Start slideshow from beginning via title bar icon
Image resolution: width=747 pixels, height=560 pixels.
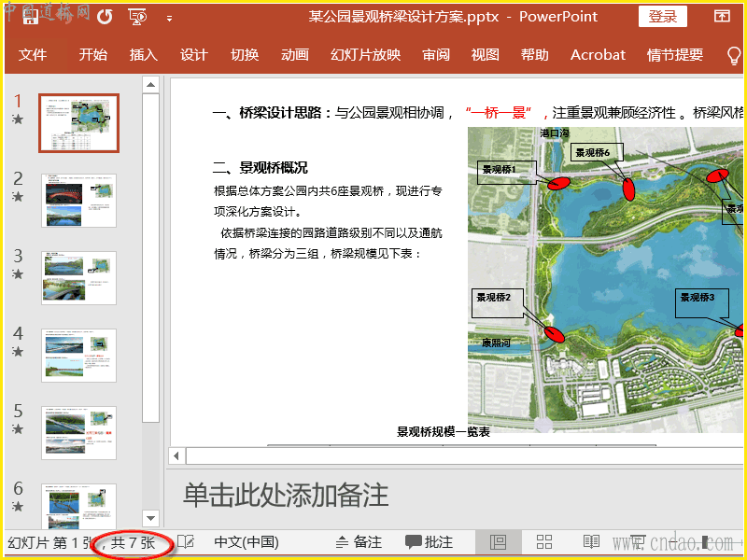coord(137,18)
